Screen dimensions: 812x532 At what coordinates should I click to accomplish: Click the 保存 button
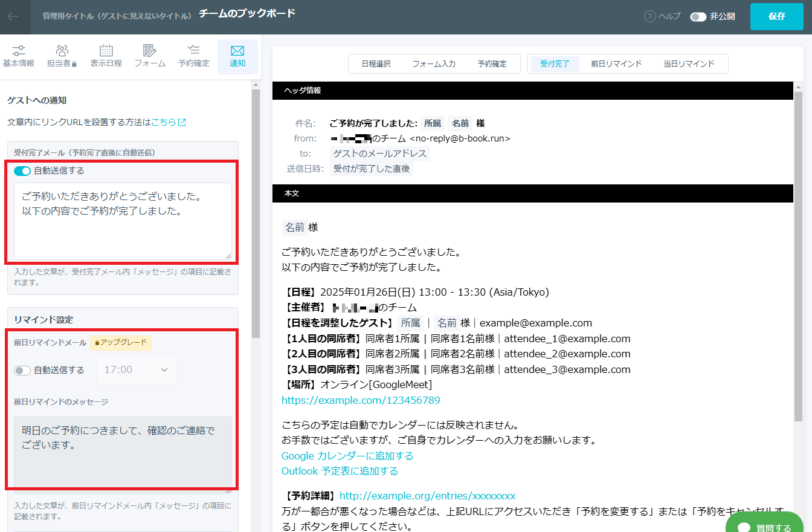click(776, 17)
